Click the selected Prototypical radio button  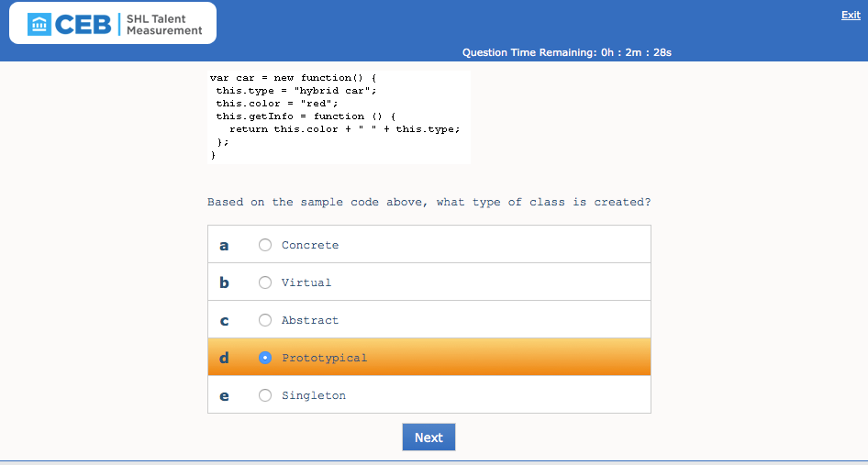265,358
